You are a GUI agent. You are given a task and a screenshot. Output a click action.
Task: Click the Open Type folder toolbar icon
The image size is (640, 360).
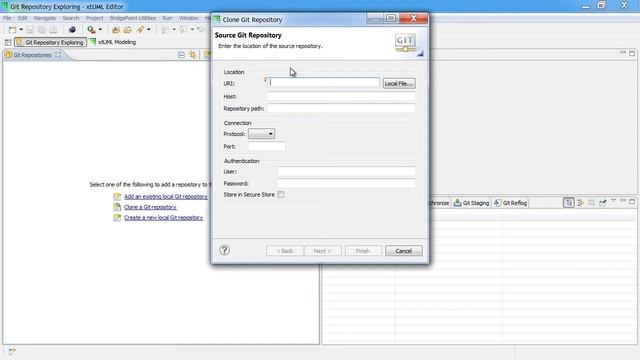point(116,29)
